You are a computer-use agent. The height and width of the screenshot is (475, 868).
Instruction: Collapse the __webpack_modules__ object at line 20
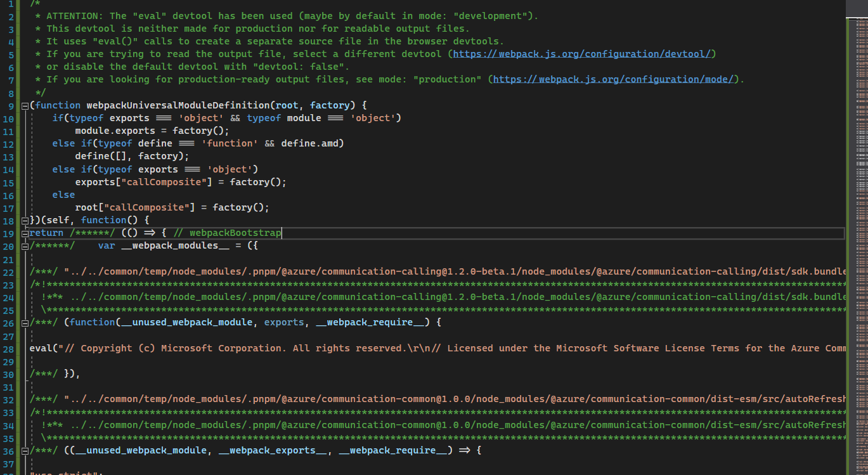tap(24, 245)
